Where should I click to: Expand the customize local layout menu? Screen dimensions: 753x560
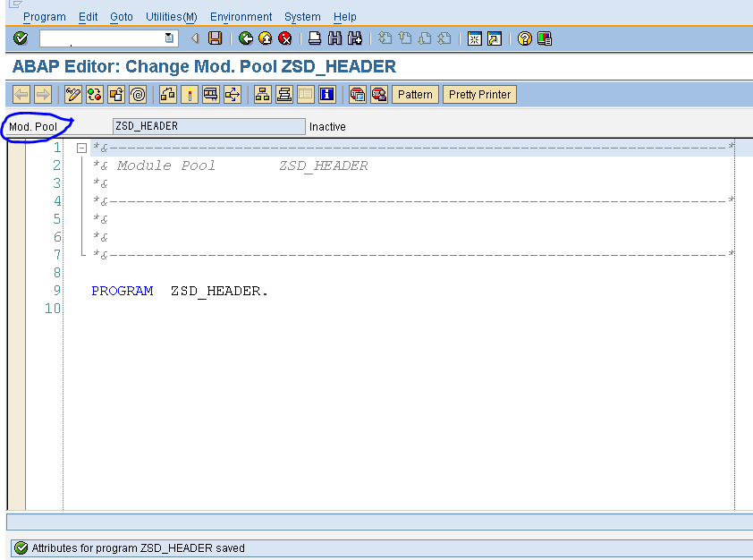pos(543,38)
